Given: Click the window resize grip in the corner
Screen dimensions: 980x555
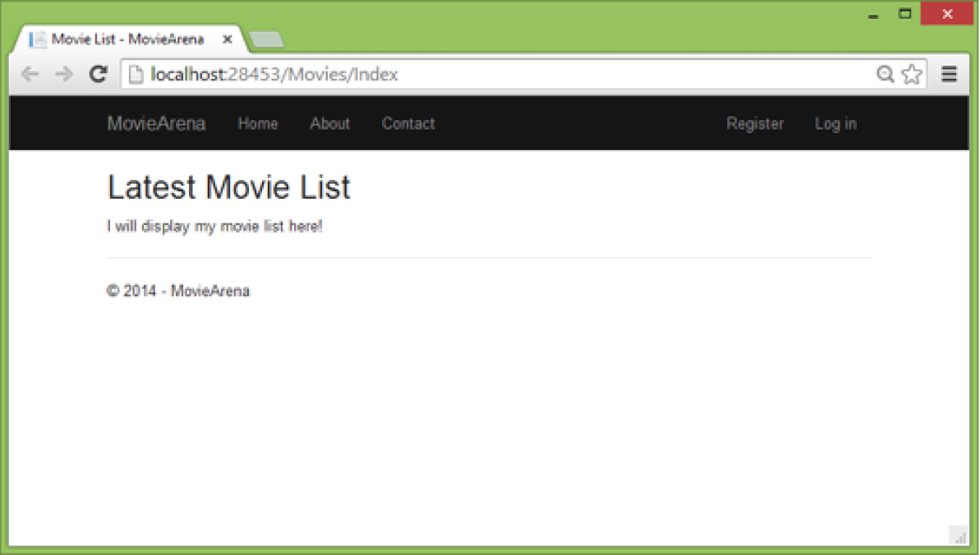Looking at the screenshot, I should (x=959, y=536).
